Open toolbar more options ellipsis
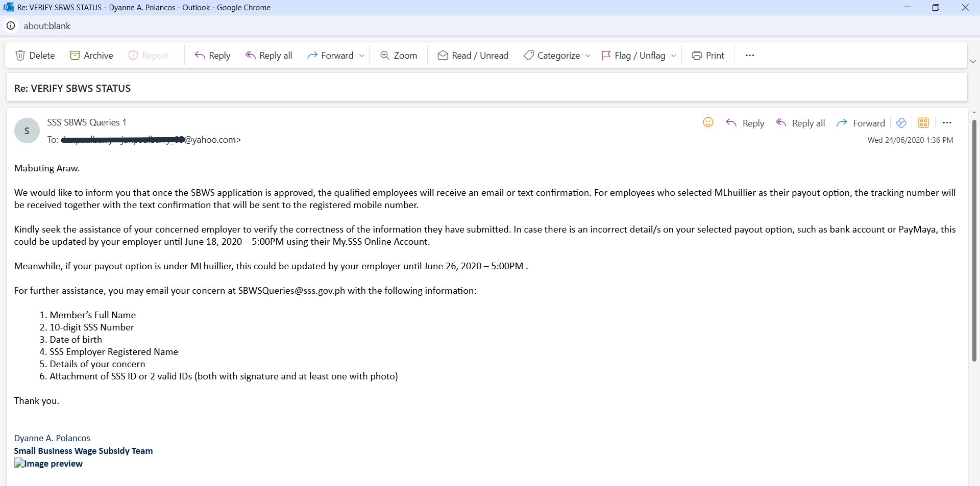 point(750,56)
